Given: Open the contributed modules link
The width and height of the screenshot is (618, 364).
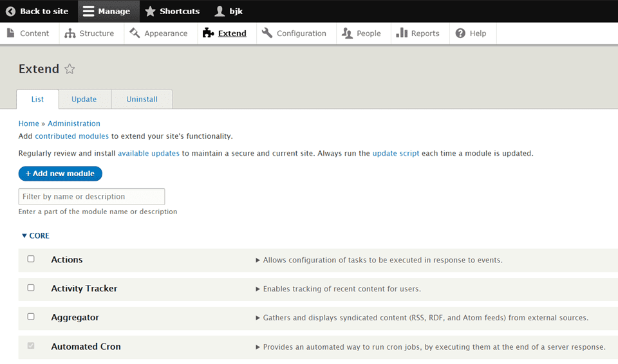Looking at the screenshot, I should (x=71, y=136).
